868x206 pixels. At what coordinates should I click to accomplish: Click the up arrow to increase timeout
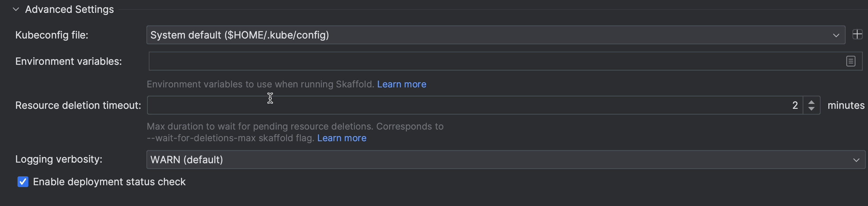click(812, 102)
